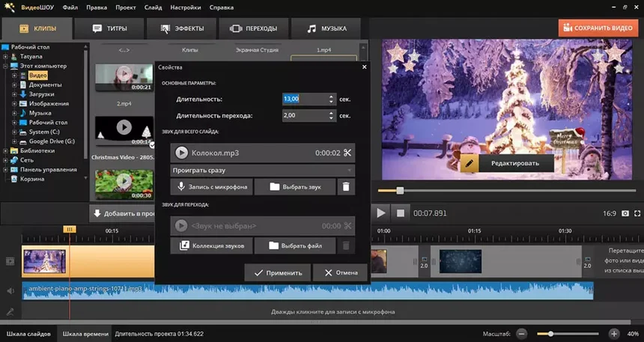
Task: Toggle fullscreen preview icon
Action: pyautogui.click(x=637, y=213)
